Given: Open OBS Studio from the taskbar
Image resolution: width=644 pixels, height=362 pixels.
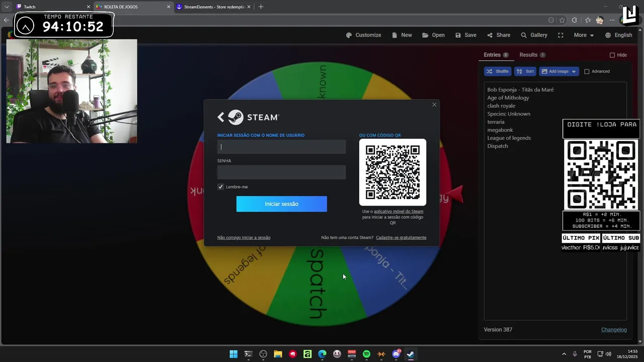Looking at the screenshot, I should pyautogui.click(x=263, y=354).
